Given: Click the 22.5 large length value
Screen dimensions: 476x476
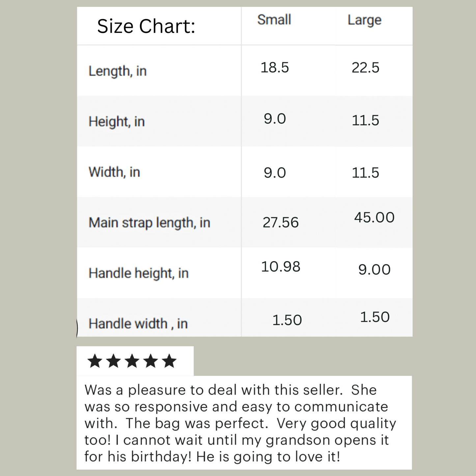Looking at the screenshot, I should (365, 68).
